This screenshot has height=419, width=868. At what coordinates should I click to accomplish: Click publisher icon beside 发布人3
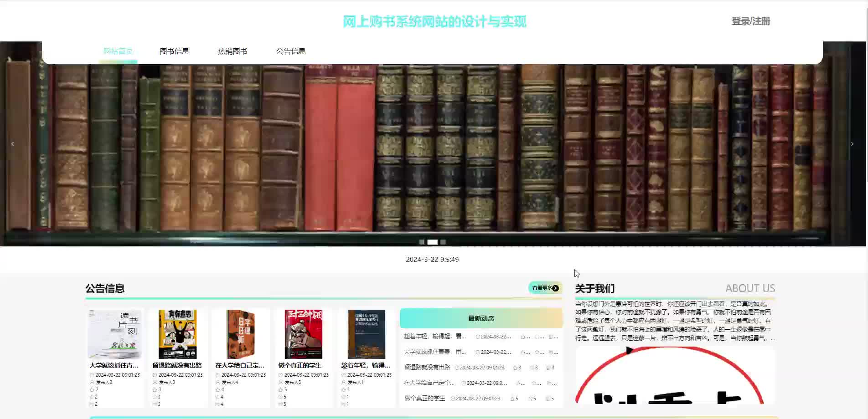click(155, 382)
